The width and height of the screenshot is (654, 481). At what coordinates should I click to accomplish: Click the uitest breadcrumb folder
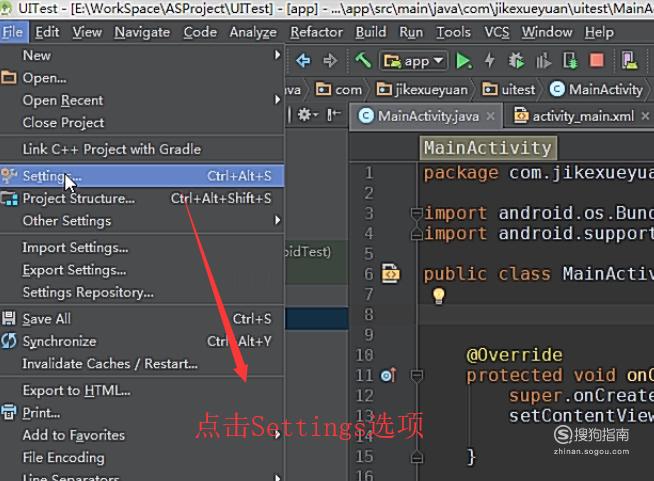pyautogui.click(x=508, y=89)
